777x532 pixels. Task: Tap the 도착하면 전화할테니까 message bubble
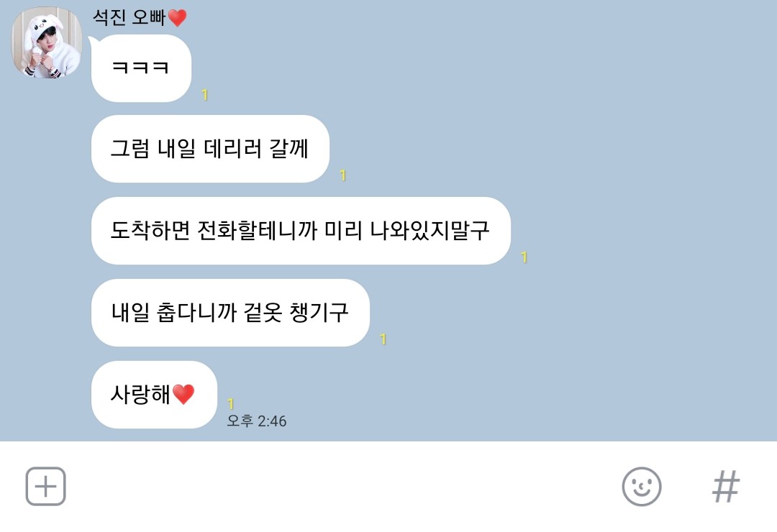point(301,230)
